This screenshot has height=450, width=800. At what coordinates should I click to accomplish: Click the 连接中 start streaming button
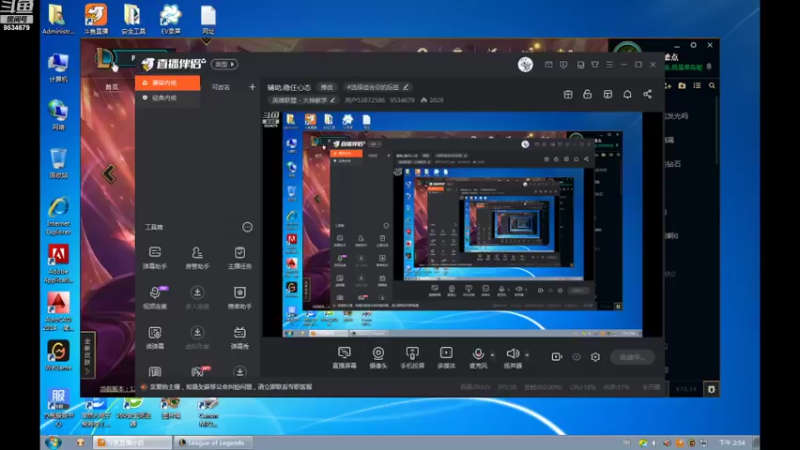tap(632, 357)
